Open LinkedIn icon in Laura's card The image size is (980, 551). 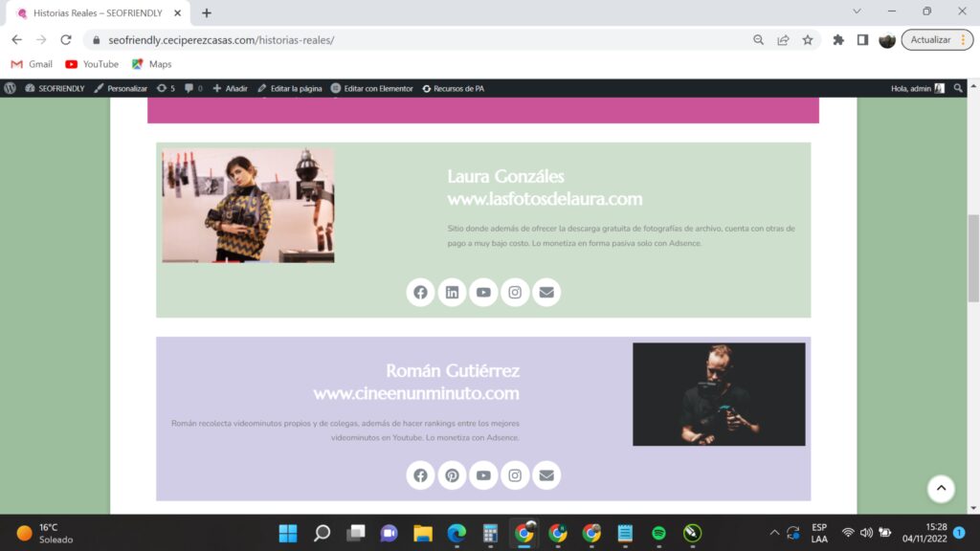coord(452,293)
